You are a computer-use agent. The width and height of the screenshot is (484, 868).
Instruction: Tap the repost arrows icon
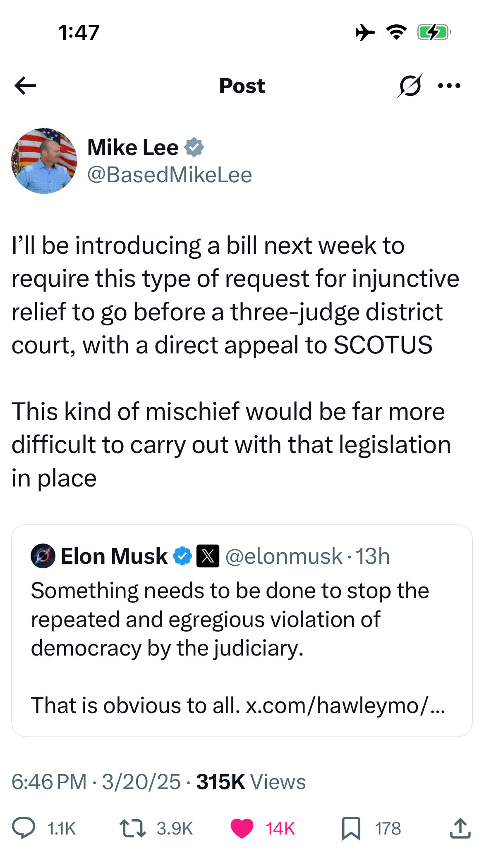pos(132,828)
